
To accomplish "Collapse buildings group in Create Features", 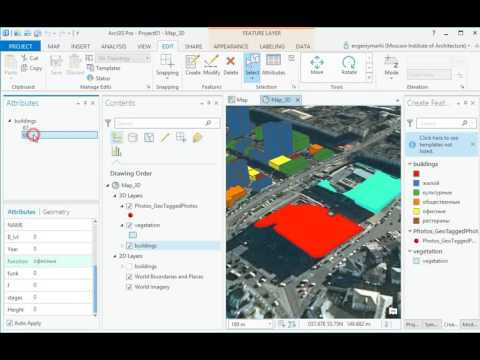I will pyautogui.click(x=410, y=164).
